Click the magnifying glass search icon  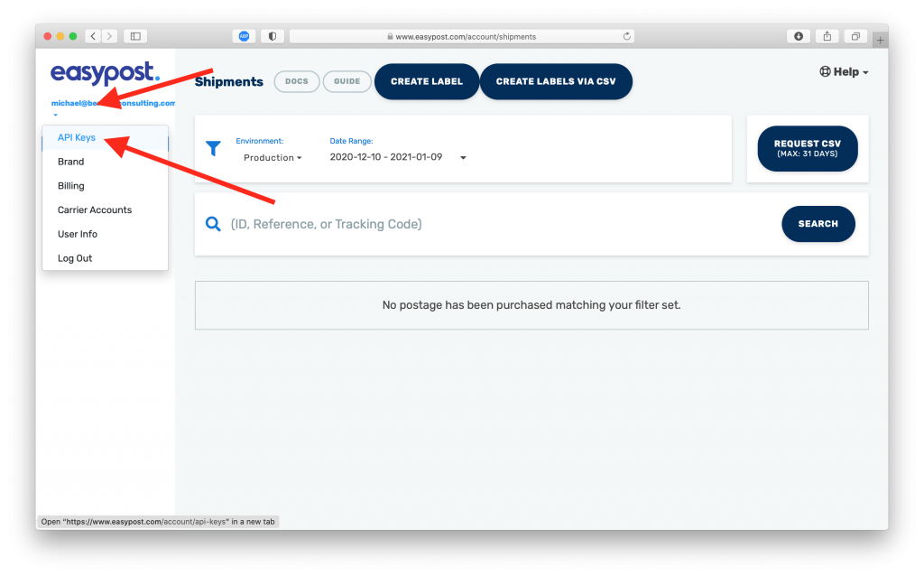coord(213,224)
